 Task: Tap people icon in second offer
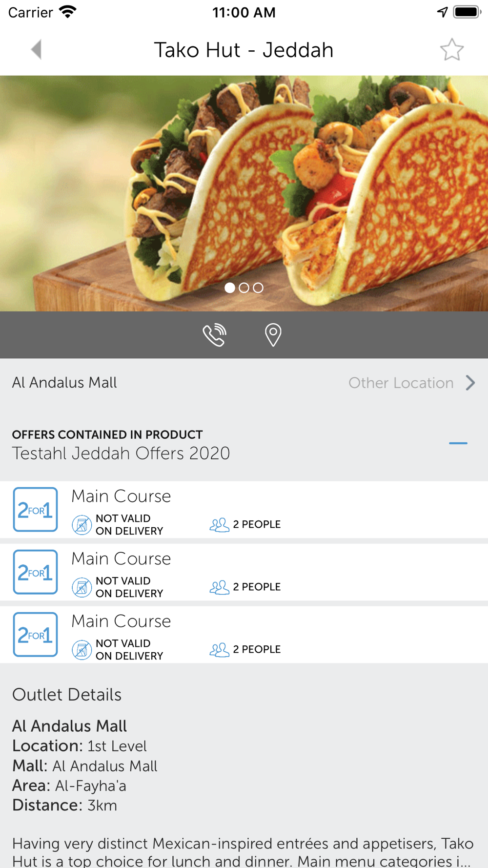219,587
